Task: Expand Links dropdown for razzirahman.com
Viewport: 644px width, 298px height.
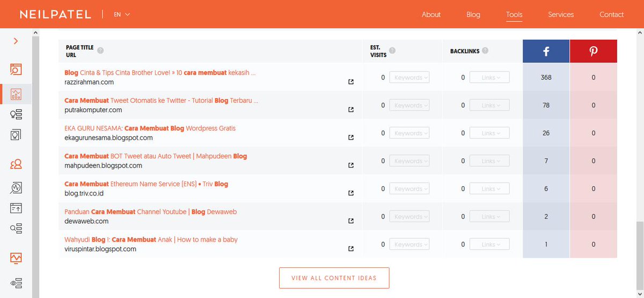Action: 489,77
